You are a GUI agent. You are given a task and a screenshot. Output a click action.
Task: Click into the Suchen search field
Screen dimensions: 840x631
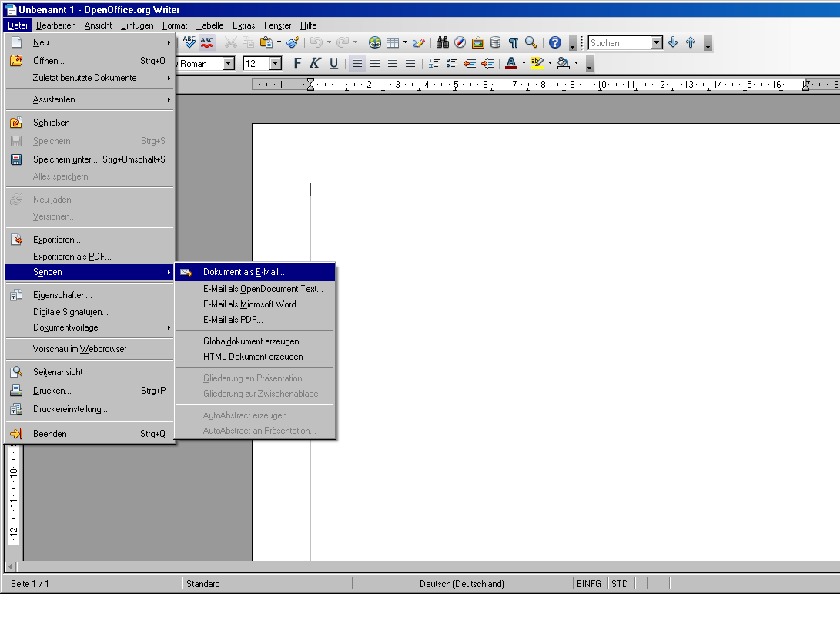coord(619,43)
